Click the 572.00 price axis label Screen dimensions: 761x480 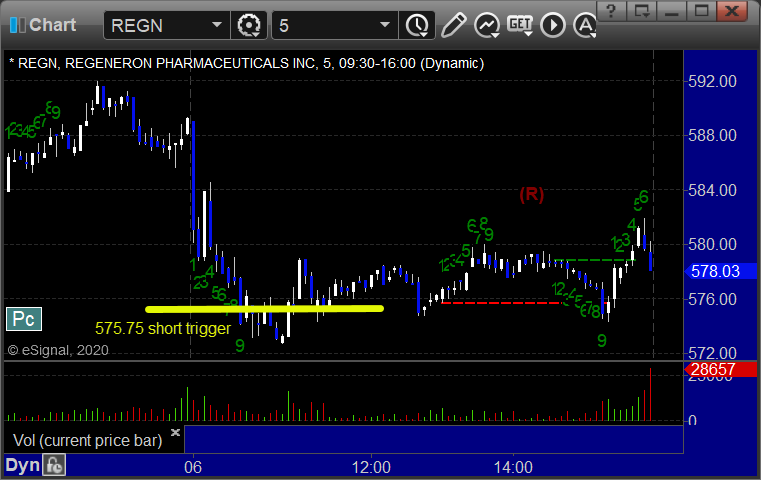coord(712,353)
